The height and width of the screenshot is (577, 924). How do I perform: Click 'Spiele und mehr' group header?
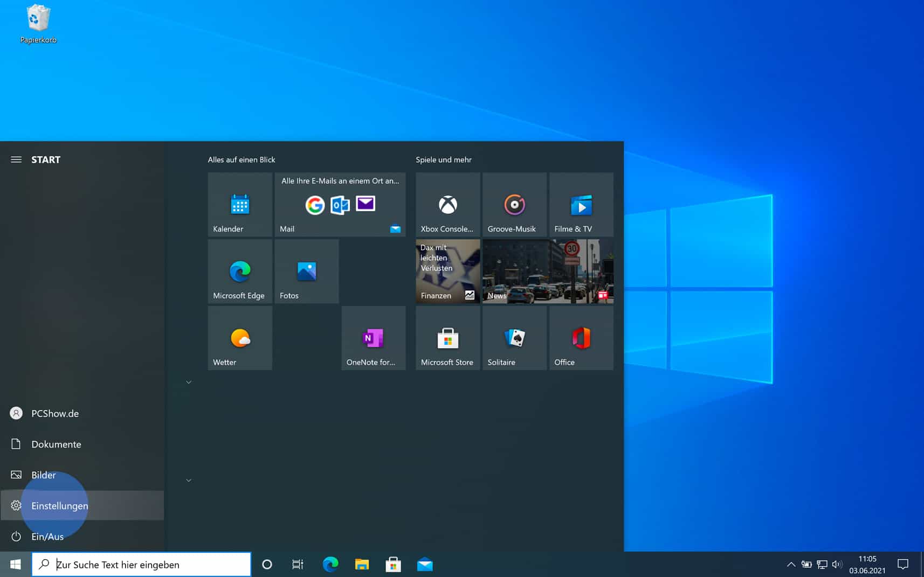(444, 159)
